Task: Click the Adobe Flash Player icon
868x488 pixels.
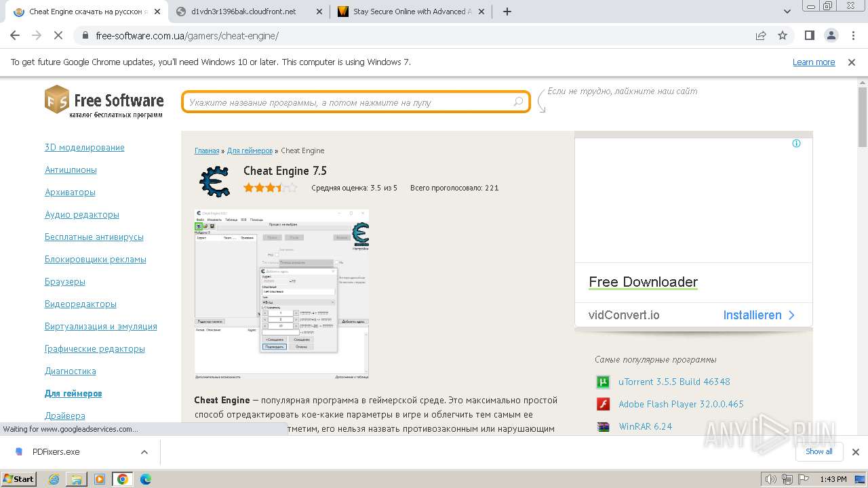Action: coord(603,404)
